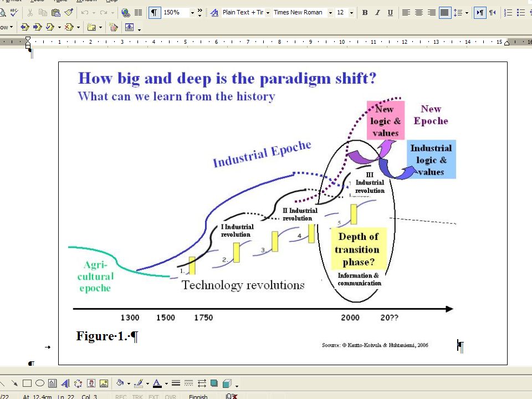Image resolution: width=532 pixels, height=399 pixels.
Task: Apply the line color brush
Action: point(139,383)
